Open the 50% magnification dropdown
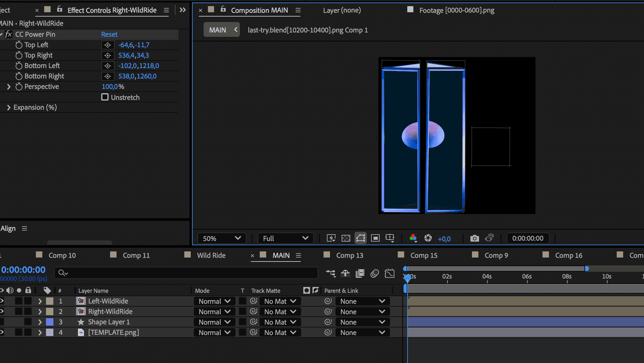The image size is (644, 363). click(x=221, y=238)
